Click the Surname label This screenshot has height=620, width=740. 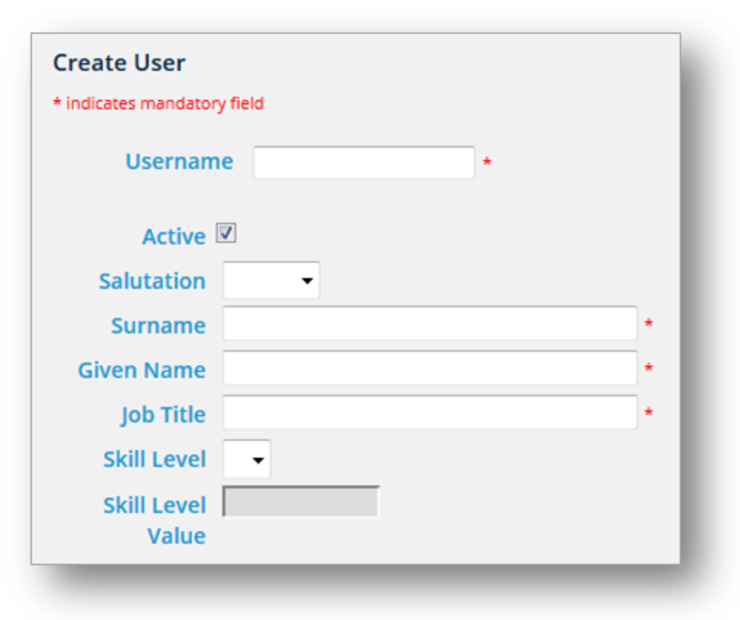159,326
